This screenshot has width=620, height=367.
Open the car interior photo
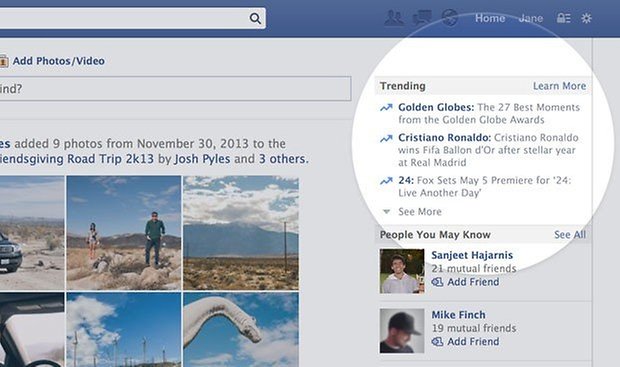(32, 330)
